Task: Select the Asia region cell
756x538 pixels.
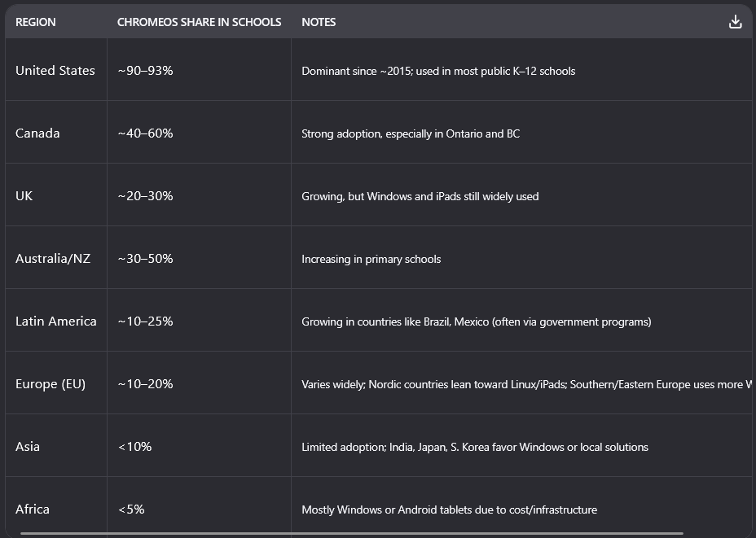Action: click(x=28, y=447)
